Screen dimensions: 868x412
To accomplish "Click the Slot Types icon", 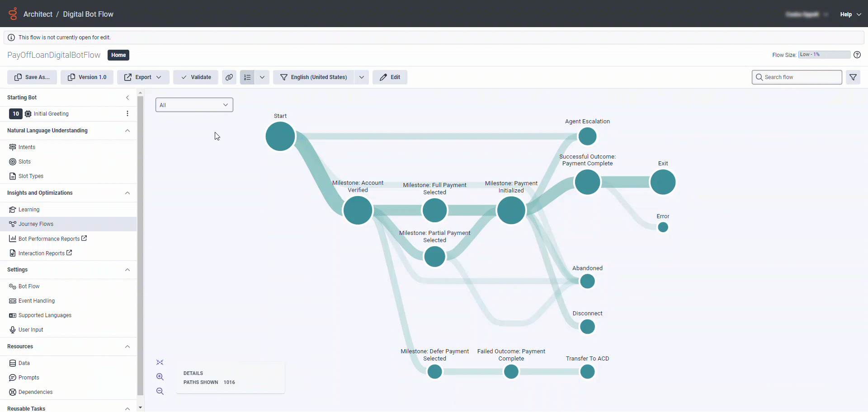I will point(12,176).
